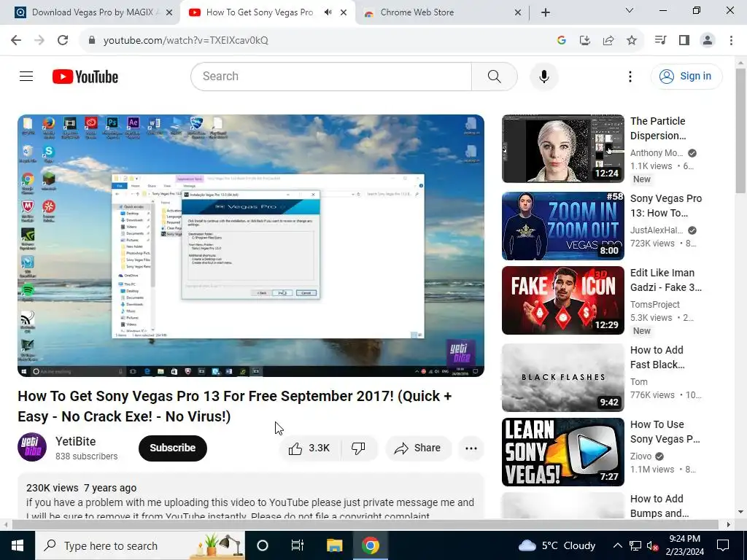Open Fake 3D Icon video thumbnail

(x=562, y=300)
